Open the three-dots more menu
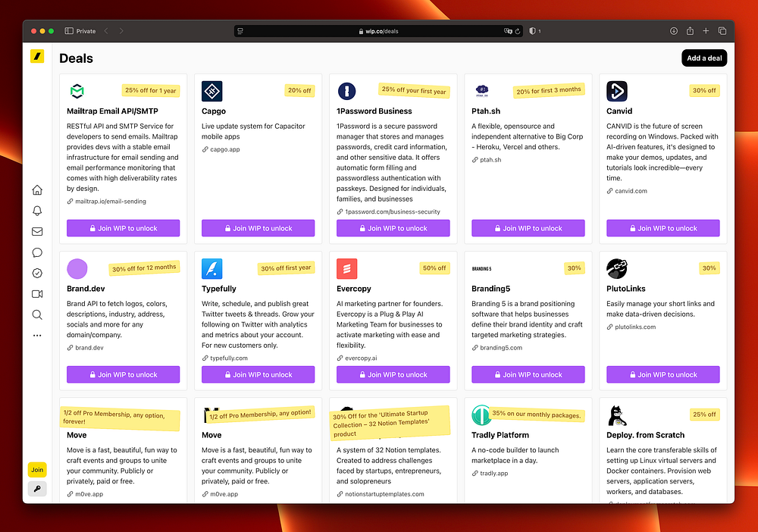The height and width of the screenshot is (532, 758). click(x=37, y=335)
